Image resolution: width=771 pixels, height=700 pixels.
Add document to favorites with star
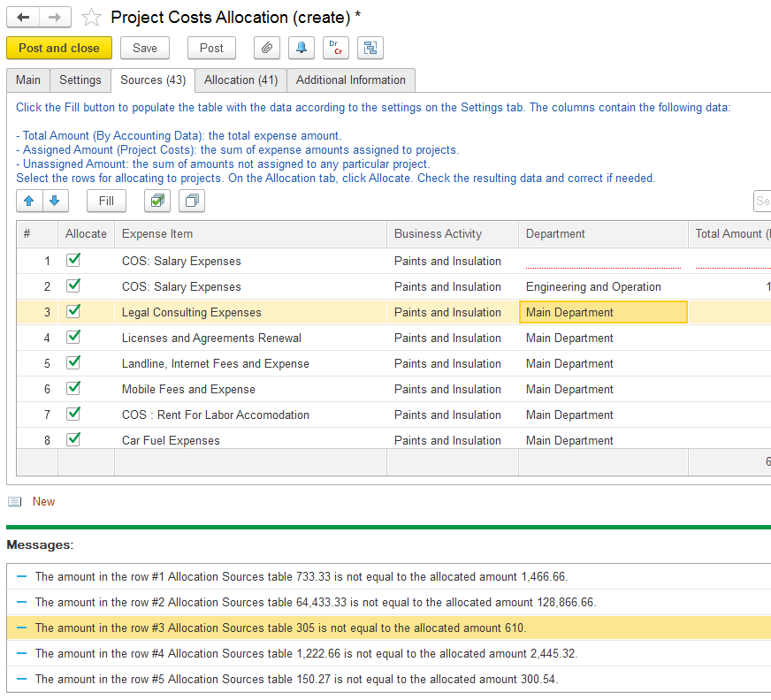pyautogui.click(x=91, y=18)
